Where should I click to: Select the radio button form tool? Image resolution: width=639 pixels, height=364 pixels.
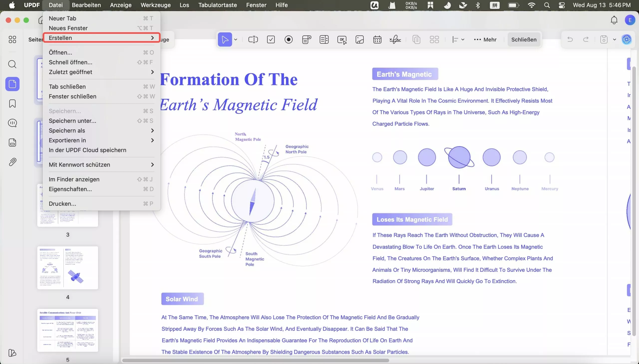coord(289,39)
